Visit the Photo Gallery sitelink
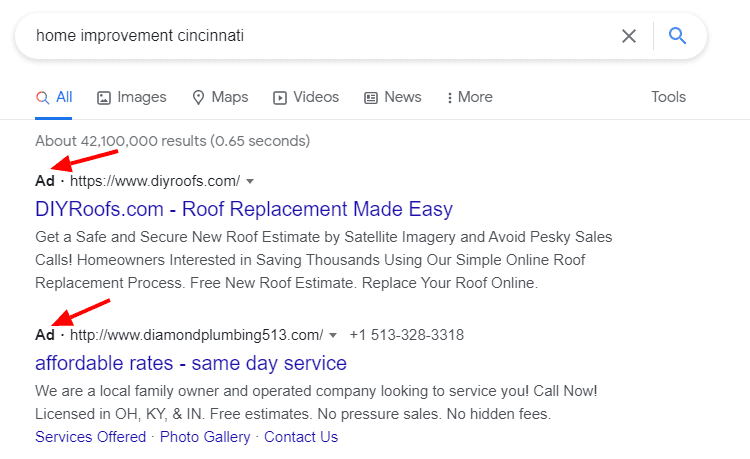Screen dimensions: 750x459 click(x=205, y=437)
